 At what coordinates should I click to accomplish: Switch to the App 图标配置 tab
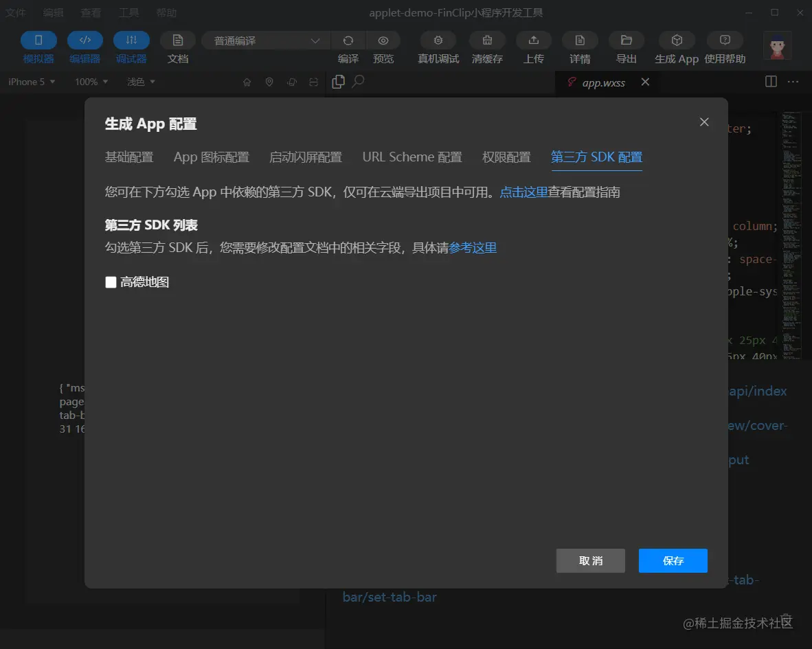[x=212, y=157]
